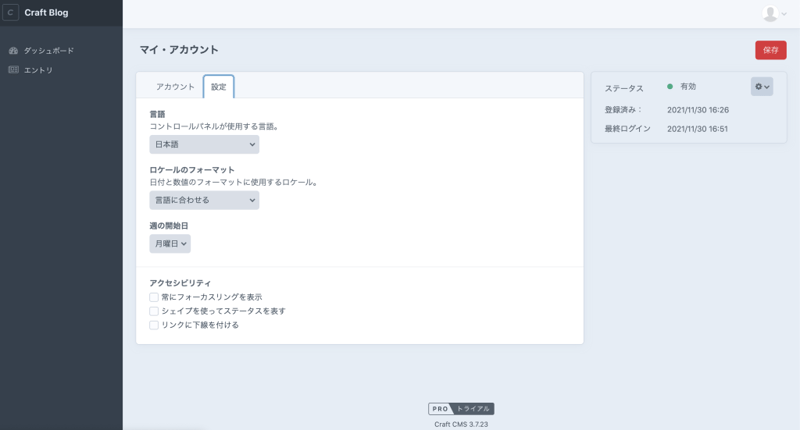Image resolution: width=800 pixels, height=430 pixels.
Task: Open the user avatar account menu
Action: 774,13
